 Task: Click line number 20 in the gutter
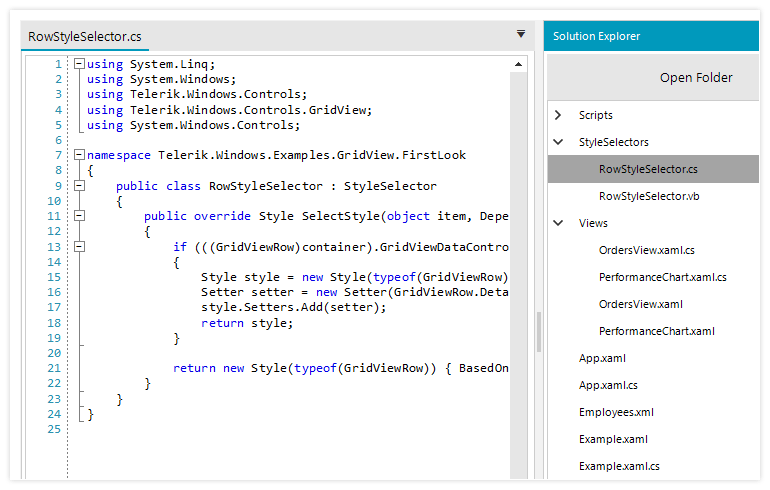click(x=54, y=353)
